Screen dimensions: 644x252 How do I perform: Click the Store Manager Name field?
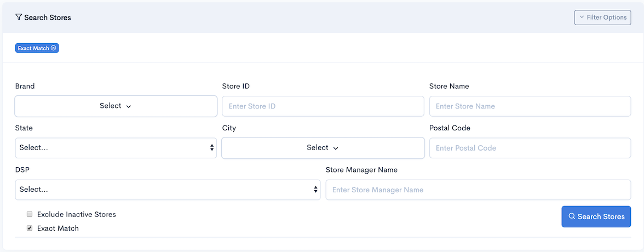(478, 190)
